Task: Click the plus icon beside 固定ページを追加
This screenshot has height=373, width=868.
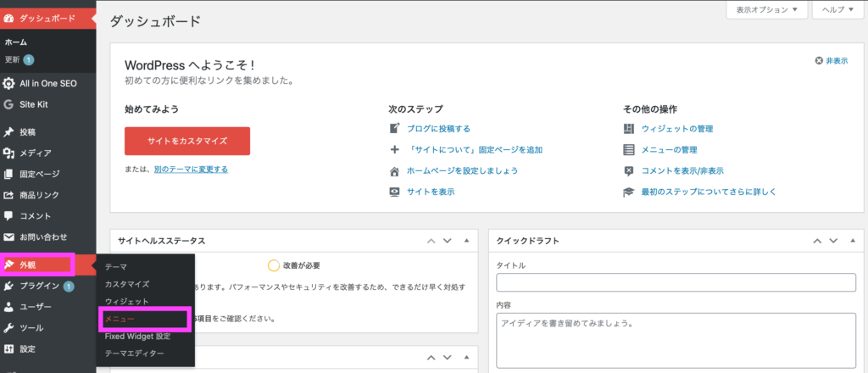Action: [395, 149]
